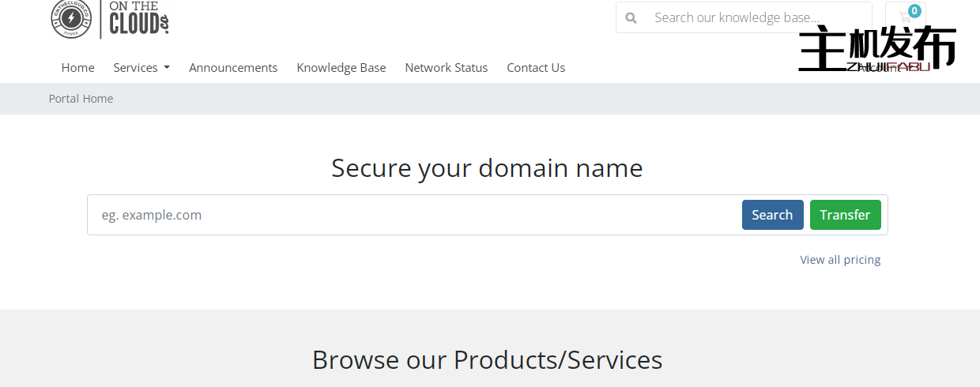This screenshot has height=387, width=980.
Task: Click the cart item count badge
Action: click(914, 11)
